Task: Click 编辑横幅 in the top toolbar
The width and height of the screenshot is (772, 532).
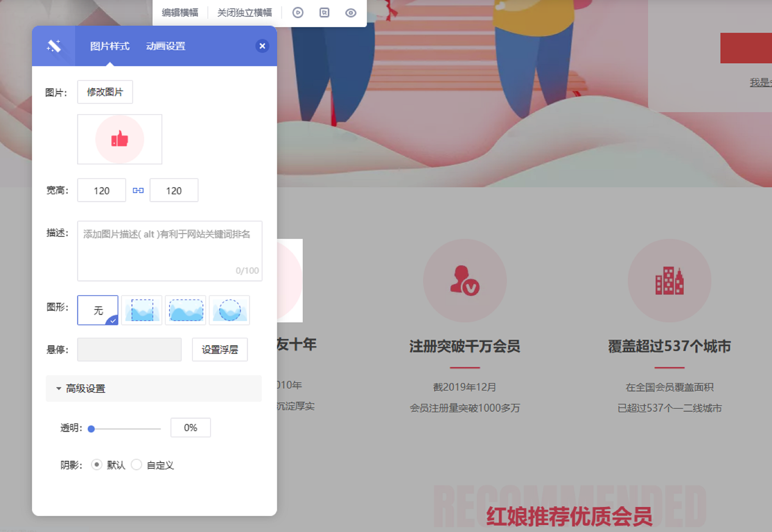Action: 180,13
